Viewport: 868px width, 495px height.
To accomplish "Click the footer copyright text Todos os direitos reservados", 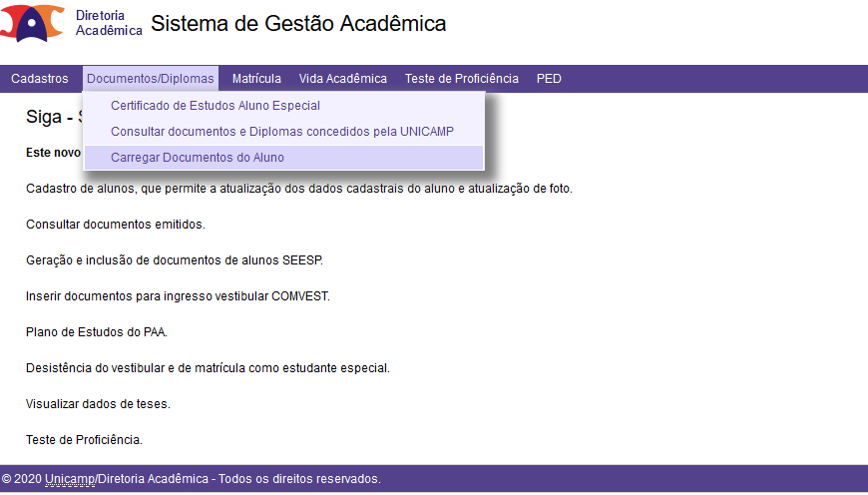I will click(x=299, y=479).
